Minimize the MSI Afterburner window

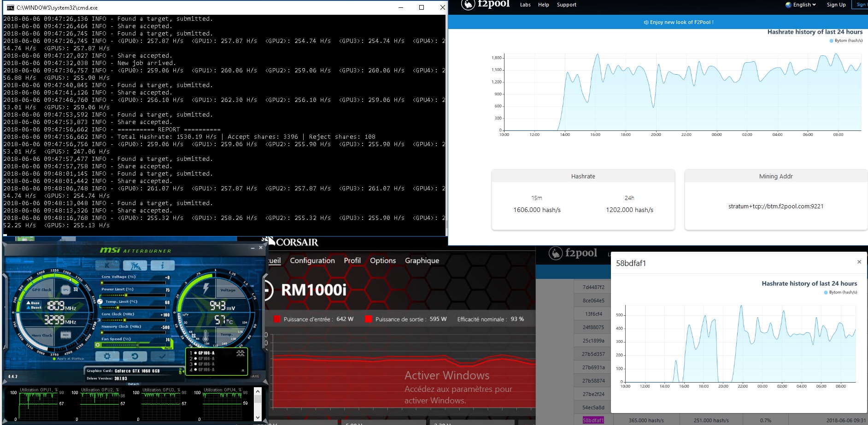pos(252,248)
